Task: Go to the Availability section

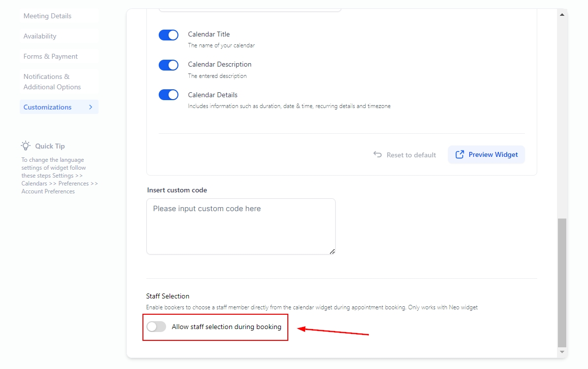Action: coord(40,36)
